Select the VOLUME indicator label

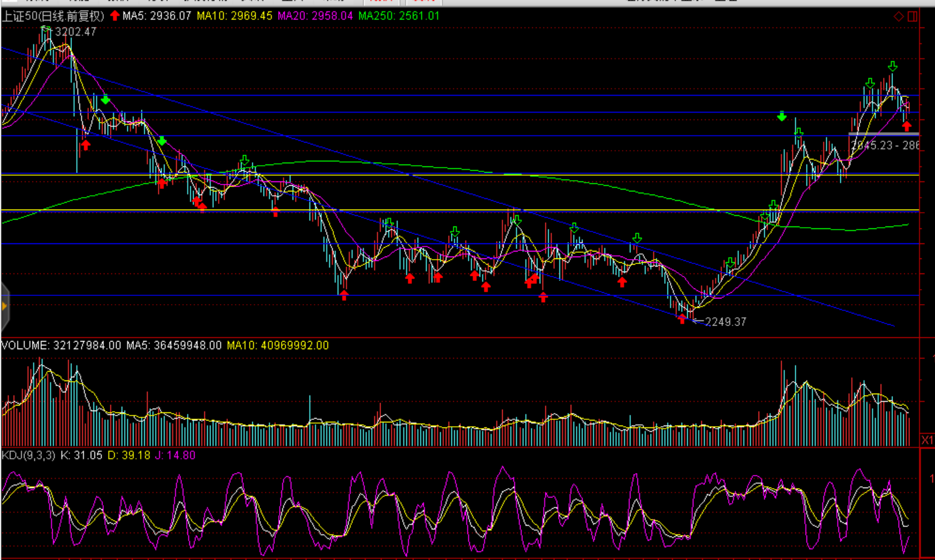pos(25,345)
